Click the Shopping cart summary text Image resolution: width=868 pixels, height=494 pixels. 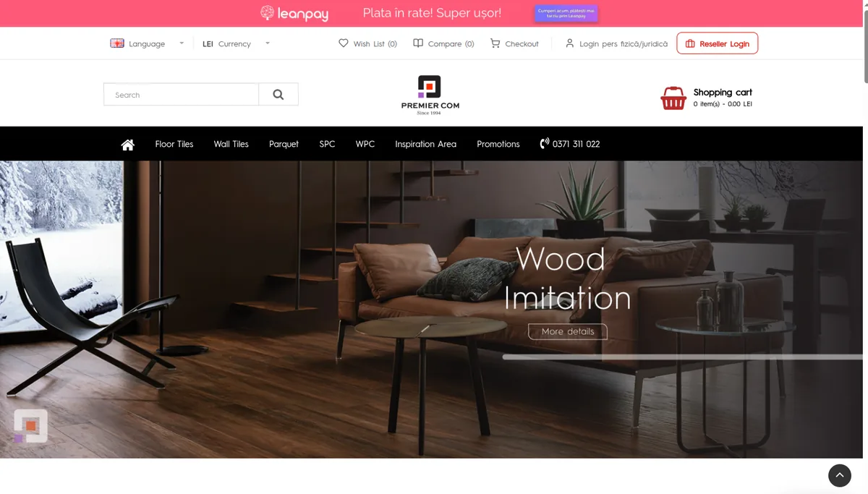coord(723,98)
